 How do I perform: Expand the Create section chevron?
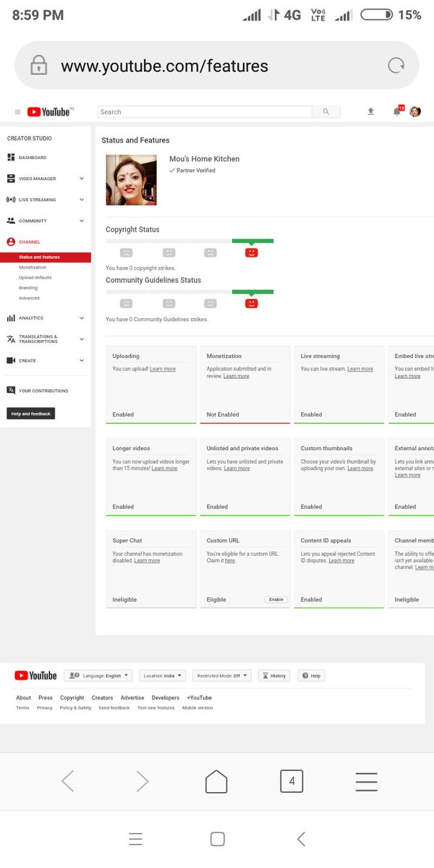pos(82,360)
